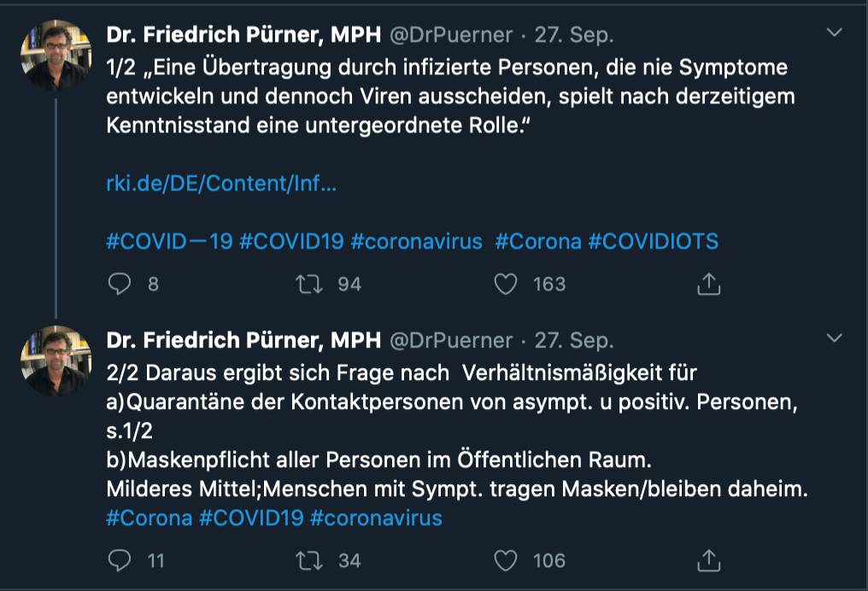Screen dimensions: 868x591
Task: Retweet the first tweet with 94 retweets
Action: 308,284
